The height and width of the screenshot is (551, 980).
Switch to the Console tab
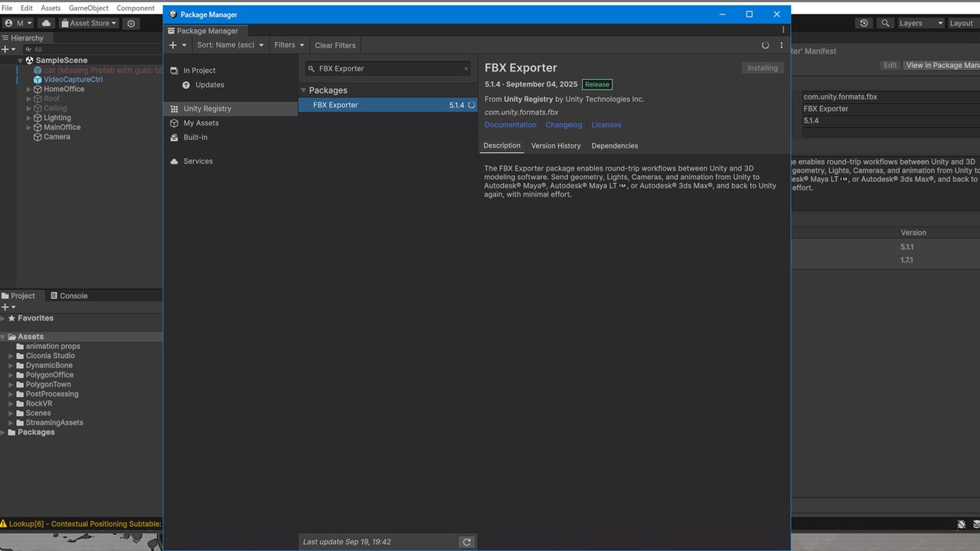[x=69, y=295]
